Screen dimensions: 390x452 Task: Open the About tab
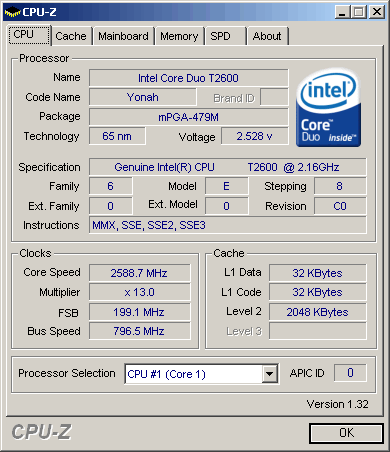267,36
